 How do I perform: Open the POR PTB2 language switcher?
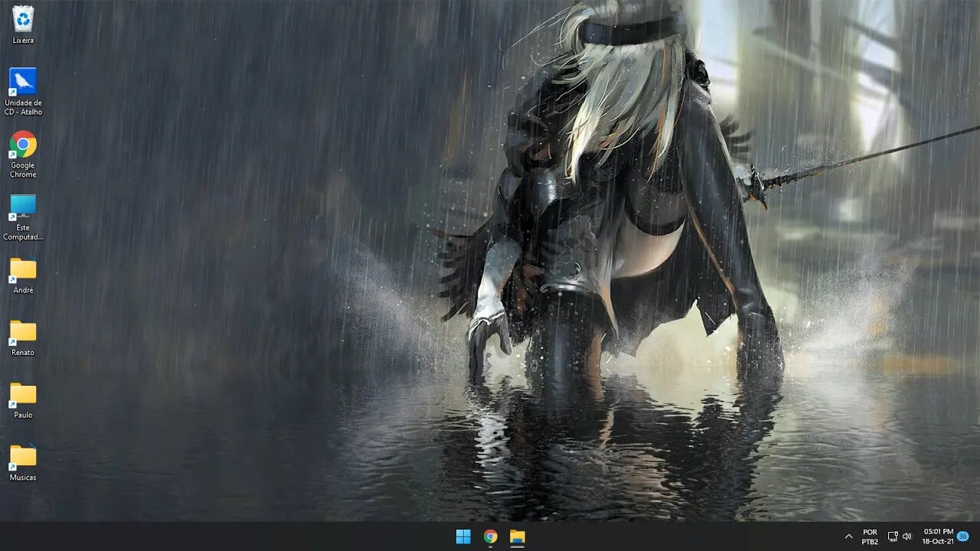click(x=870, y=536)
